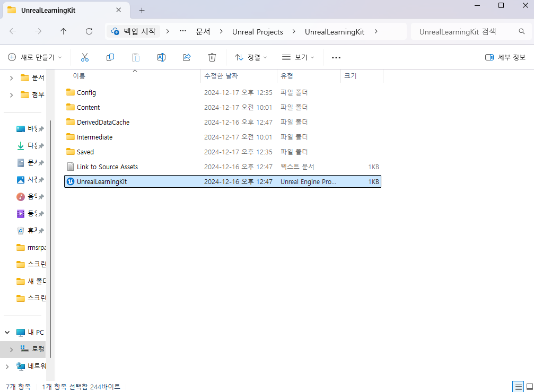Click the 백업 시작 button

click(134, 31)
